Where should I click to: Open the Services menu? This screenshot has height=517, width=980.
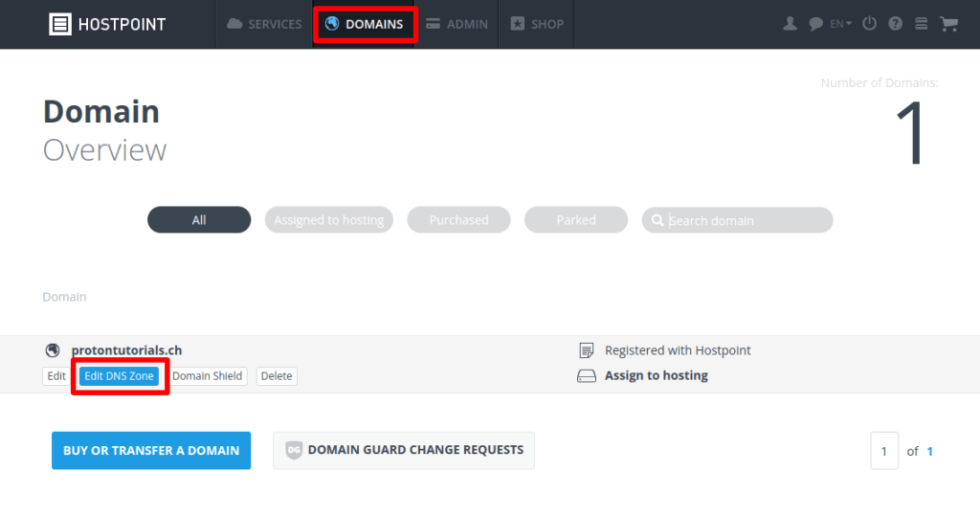264,24
